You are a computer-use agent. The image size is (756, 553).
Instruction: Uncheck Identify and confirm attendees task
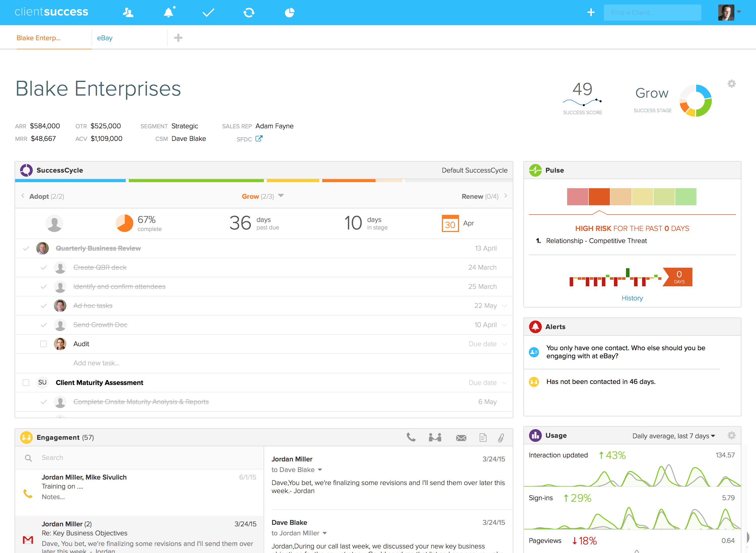point(44,287)
